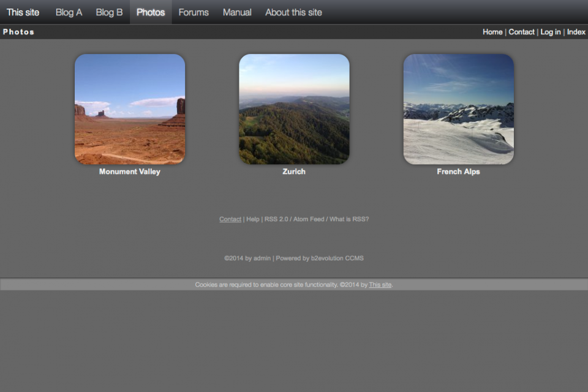Subscribe via the RSS 2.0 feed
This screenshot has height=392, width=588.
pyautogui.click(x=275, y=219)
